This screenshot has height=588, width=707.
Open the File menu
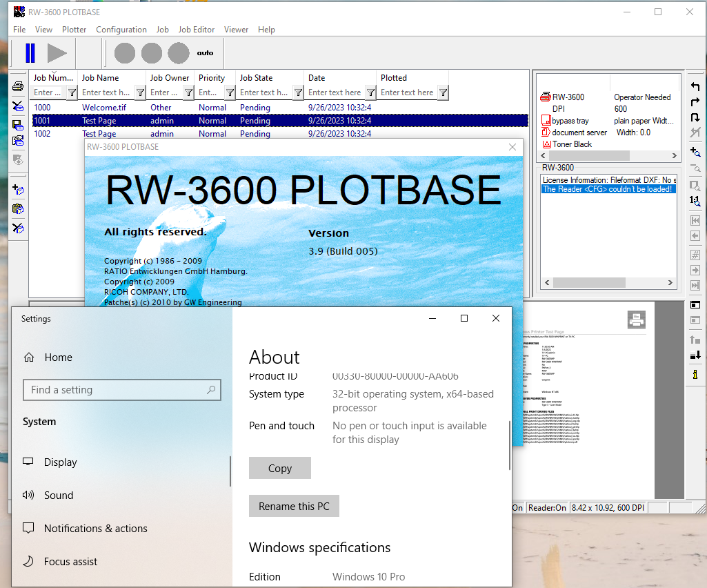(19, 30)
